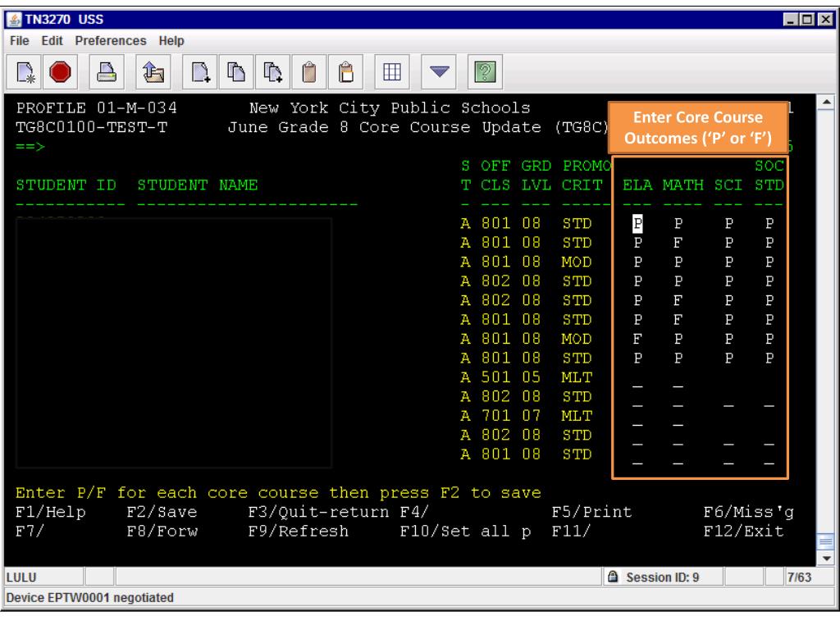
Task: Click MLT in the 501 row
Action: [x=577, y=377]
